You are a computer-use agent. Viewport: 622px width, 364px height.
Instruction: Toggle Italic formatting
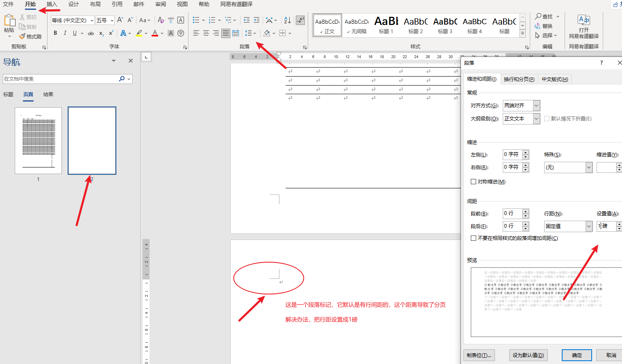(65, 33)
